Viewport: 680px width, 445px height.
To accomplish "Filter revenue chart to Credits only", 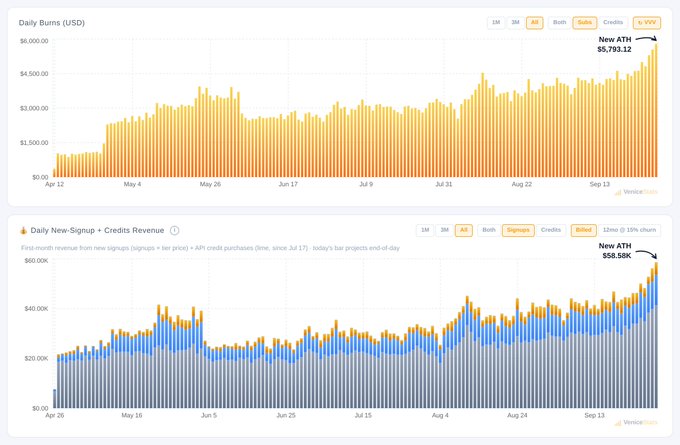I will click(551, 230).
